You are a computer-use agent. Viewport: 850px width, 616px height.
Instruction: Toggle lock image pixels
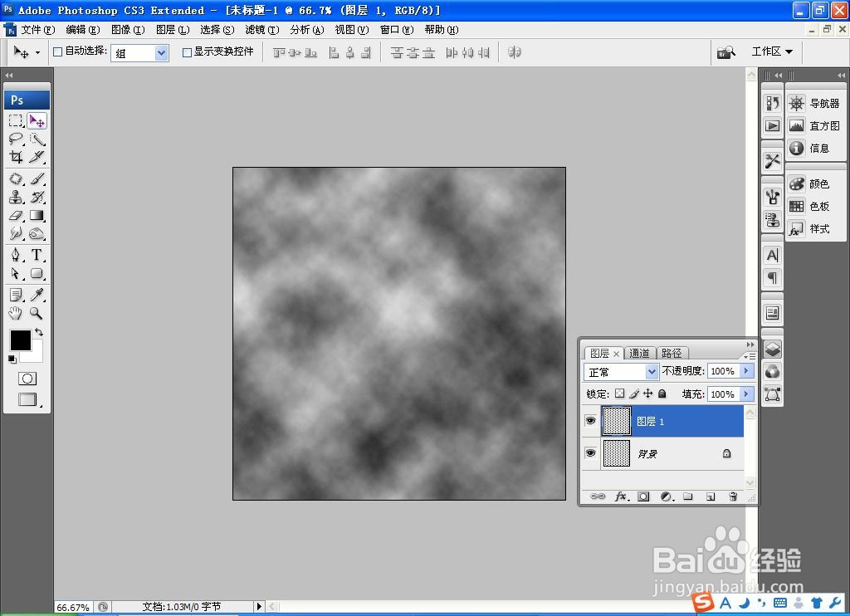tap(634, 394)
